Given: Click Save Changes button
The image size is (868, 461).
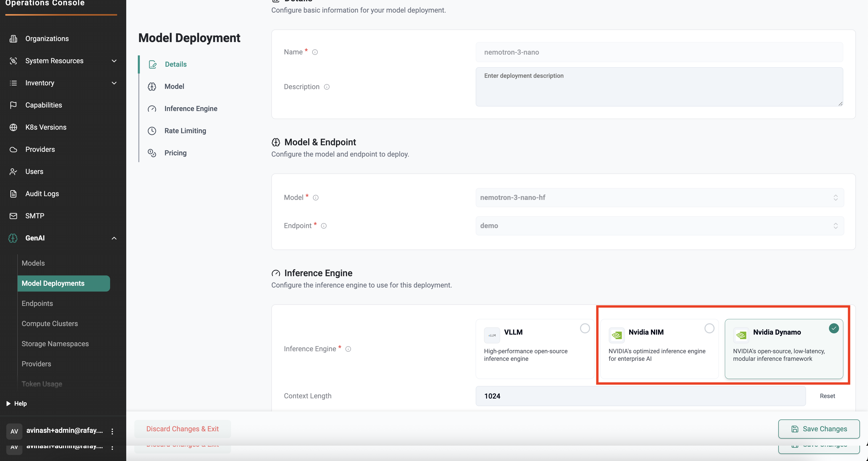Looking at the screenshot, I should (818, 429).
